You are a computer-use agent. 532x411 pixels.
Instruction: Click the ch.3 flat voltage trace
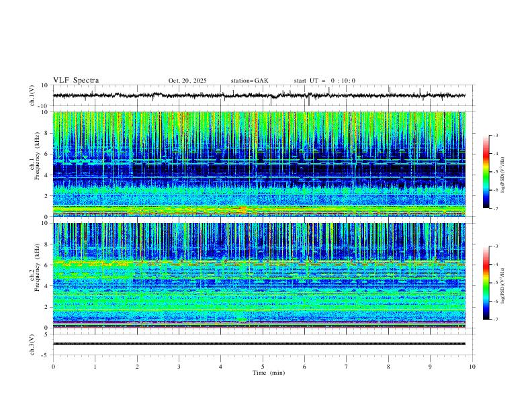point(259,344)
